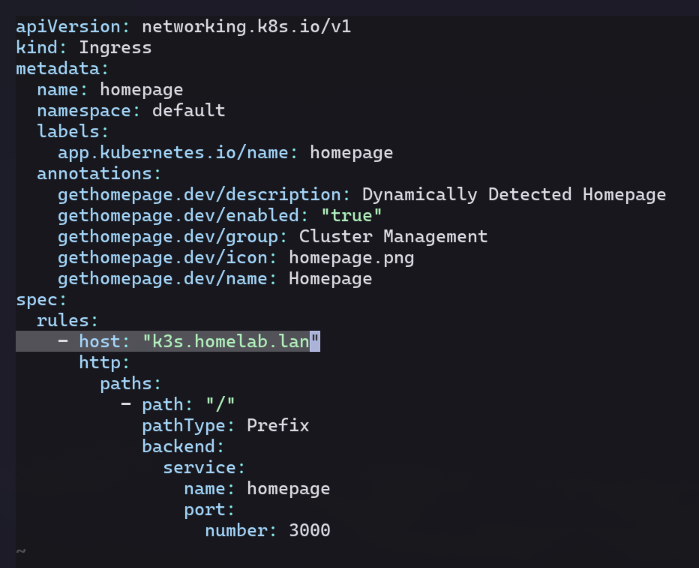Click the Cluster Management group value

(393, 237)
